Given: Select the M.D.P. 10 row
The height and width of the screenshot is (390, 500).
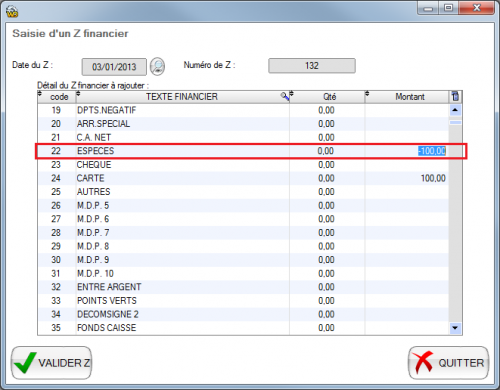Looking at the screenshot, I should pos(243,273).
